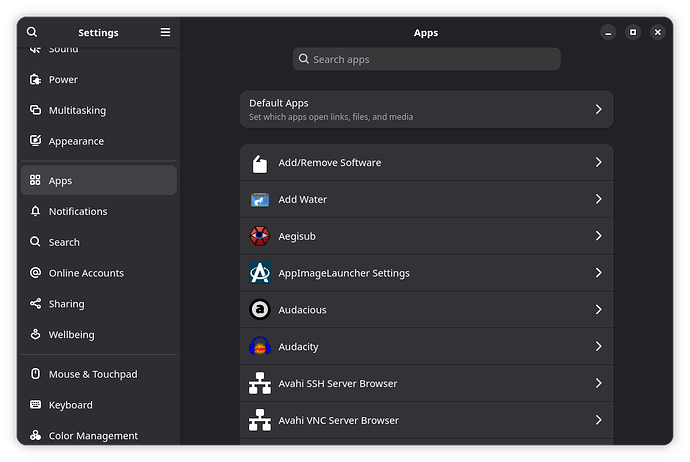
Task: Go to Search settings panel
Action: pyautogui.click(x=99, y=242)
